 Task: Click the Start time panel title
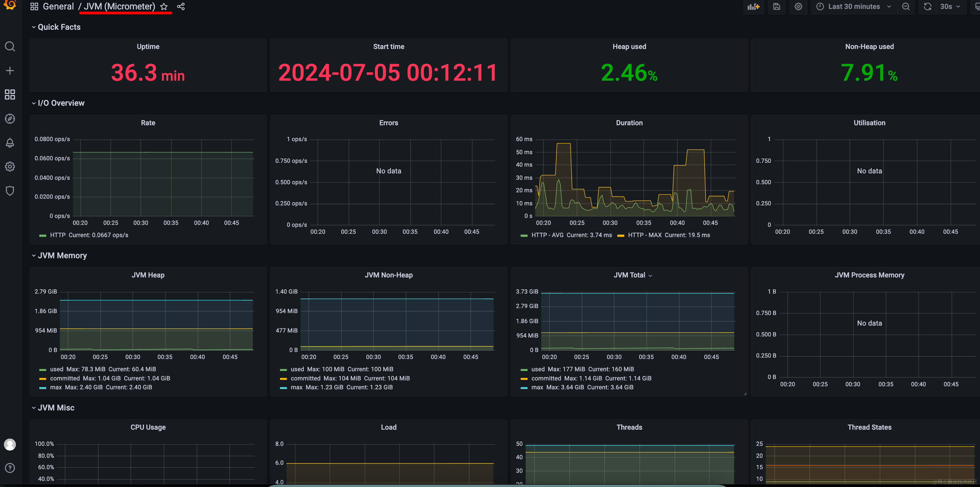[388, 46]
